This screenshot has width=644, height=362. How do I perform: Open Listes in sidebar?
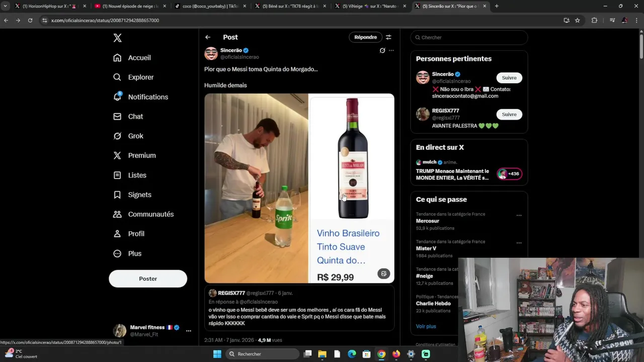click(x=130, y=175)
